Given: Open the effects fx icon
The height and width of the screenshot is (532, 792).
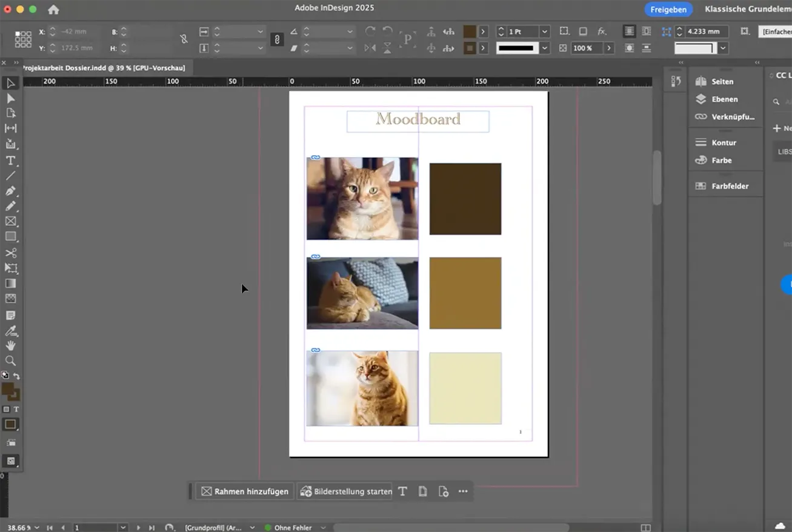Looking at the screenshot, I should point(602,32).
